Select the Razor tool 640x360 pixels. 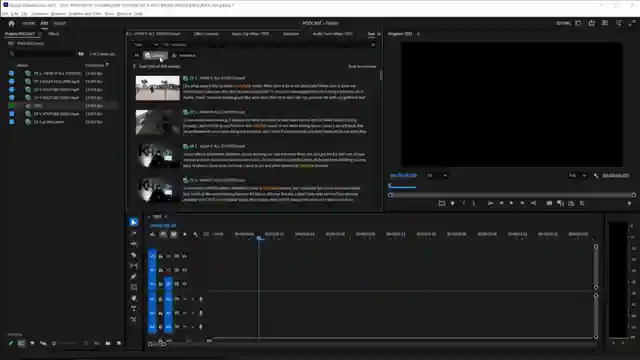click(133, 255)
